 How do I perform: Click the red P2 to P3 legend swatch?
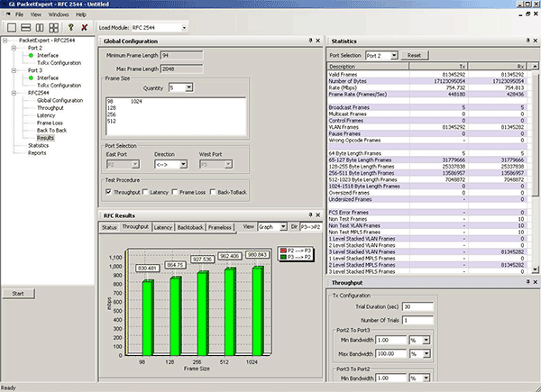(x=284, y=251)
